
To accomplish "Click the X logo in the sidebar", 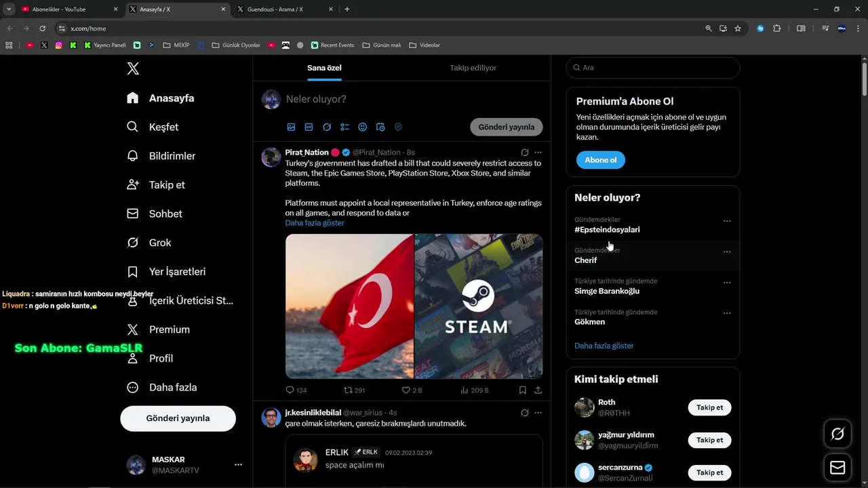I will tap(133, 68).
